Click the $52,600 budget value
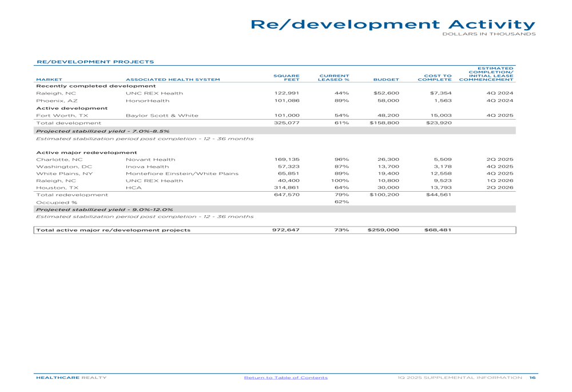This screenshot has height=392, width=572. (x=386, y=93)
